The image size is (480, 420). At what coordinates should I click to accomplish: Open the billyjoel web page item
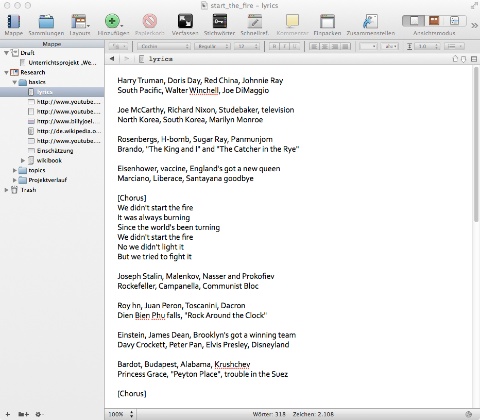(x=52, y=121)
